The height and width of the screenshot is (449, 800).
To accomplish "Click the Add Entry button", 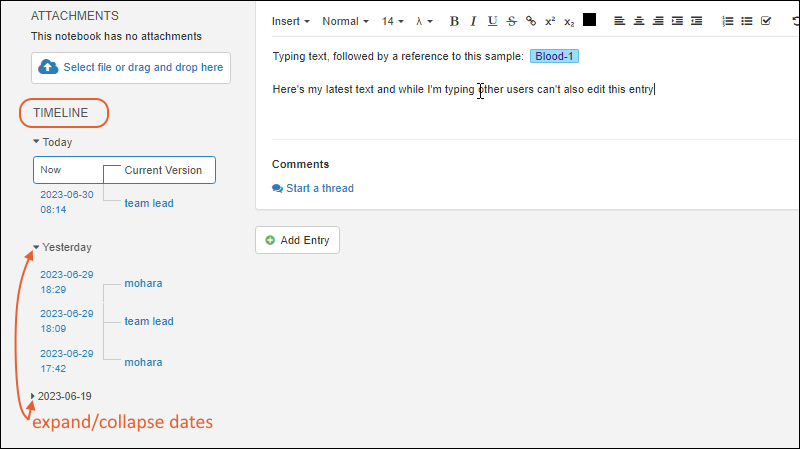I will [297, 240].
